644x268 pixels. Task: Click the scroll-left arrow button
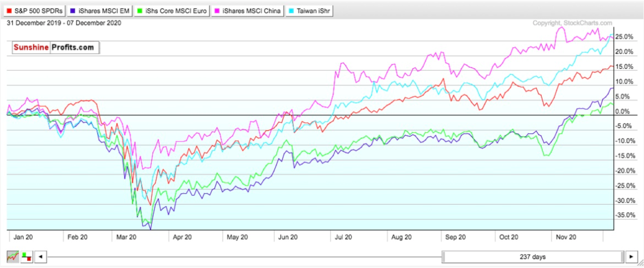pos(41,257)
